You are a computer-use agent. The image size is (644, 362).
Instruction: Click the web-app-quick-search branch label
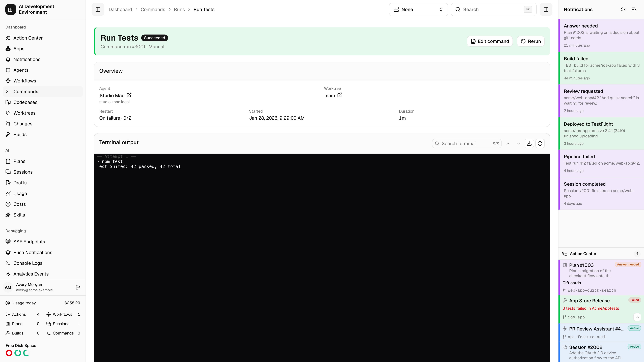[x=592, y=290]
